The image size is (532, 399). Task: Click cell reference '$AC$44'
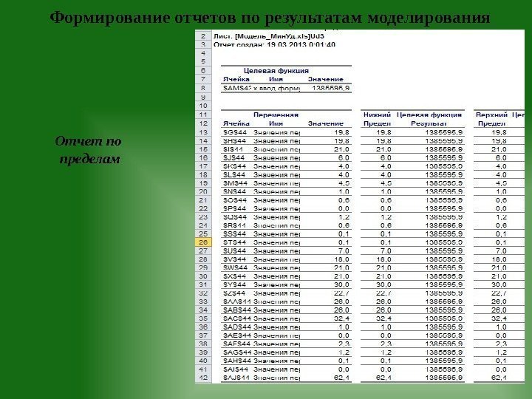(237, 318)
